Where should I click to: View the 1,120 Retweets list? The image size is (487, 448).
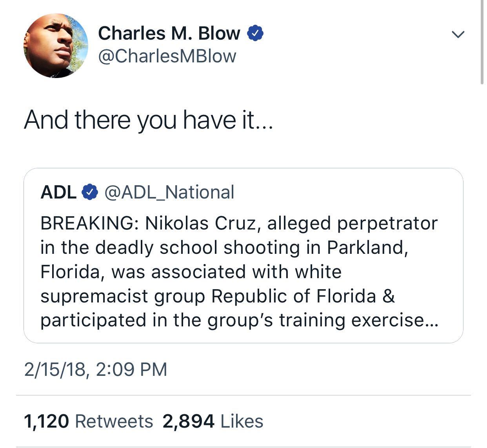pyautogui.click(x=89, y=421)
